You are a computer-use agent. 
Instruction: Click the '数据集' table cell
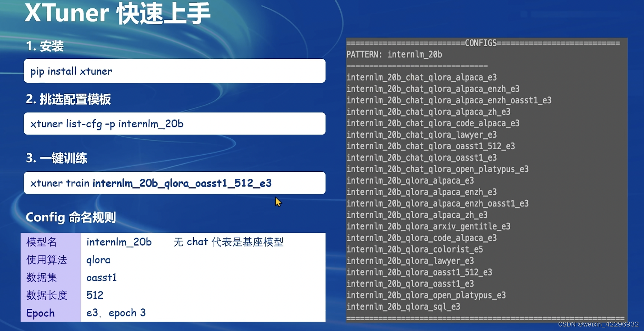tap(51, 277)
